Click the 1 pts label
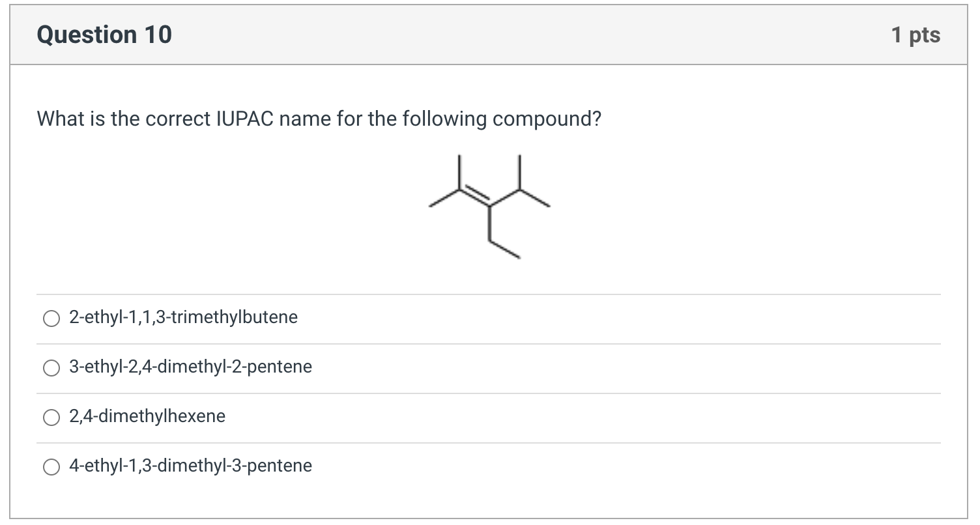This screenshot has height=525, width=980. point(915,35)
